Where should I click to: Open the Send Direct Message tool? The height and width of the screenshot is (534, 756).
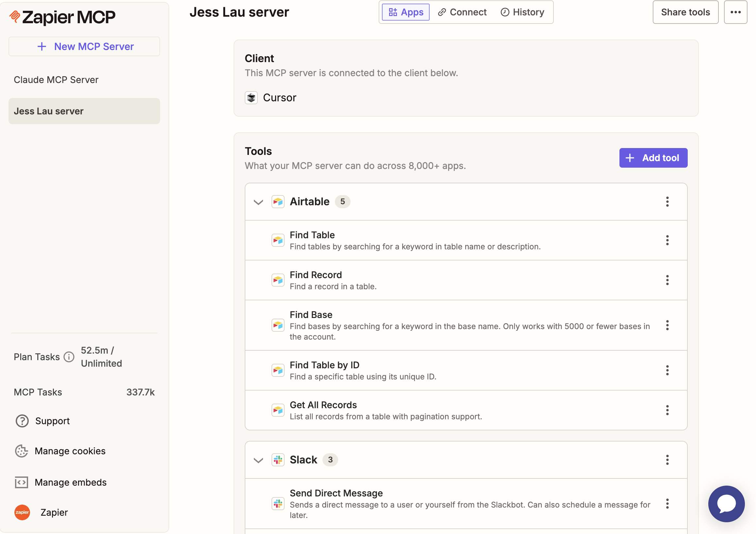pyautogui.click(x=466, y=504)
